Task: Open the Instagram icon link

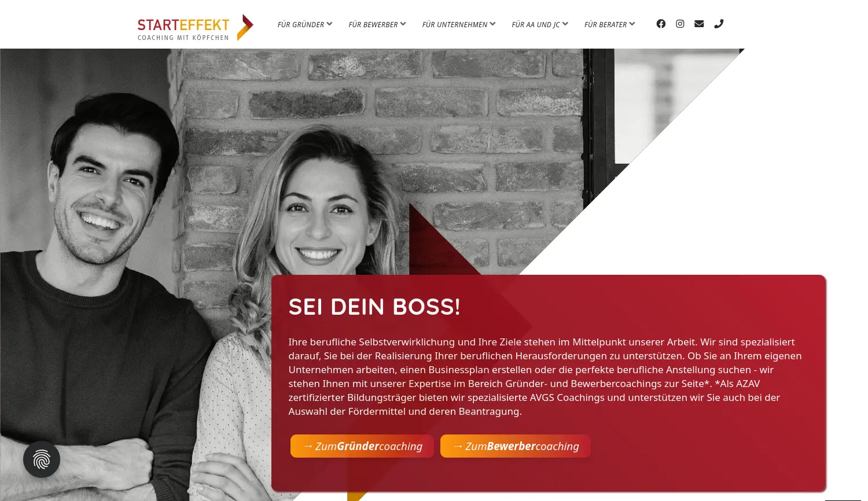Action: coord(680,24)
